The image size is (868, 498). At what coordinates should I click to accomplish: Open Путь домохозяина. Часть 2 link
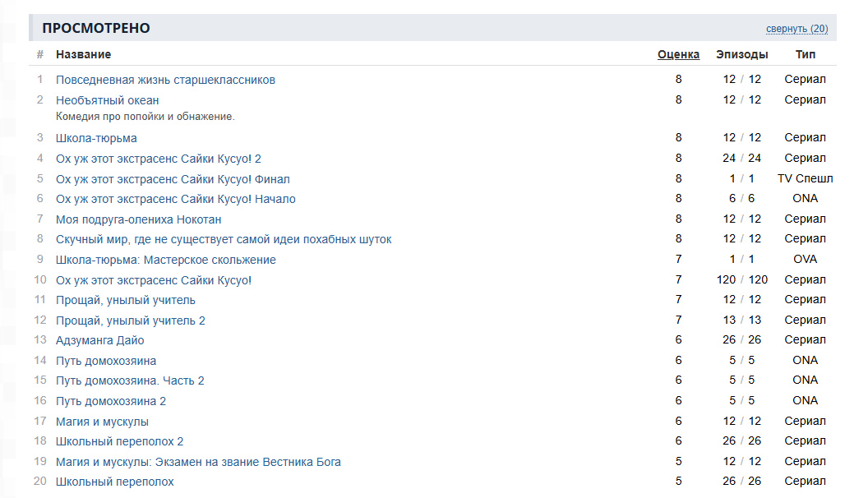click(130, 380)
